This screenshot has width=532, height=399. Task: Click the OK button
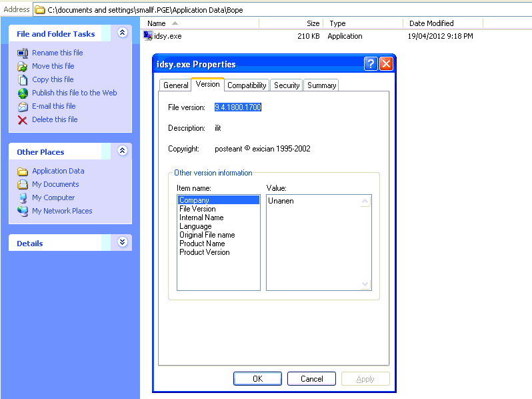pyautogui.click(x=257, y=378)
